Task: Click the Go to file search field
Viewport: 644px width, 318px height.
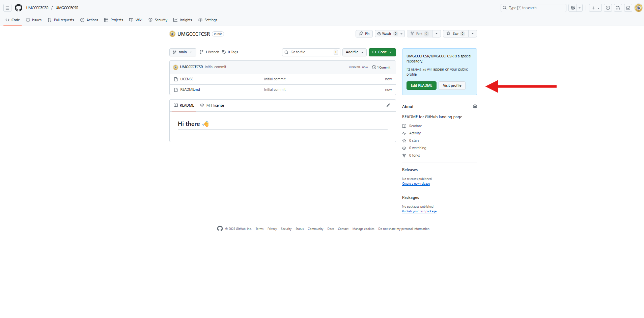Action: click(311, 52)
